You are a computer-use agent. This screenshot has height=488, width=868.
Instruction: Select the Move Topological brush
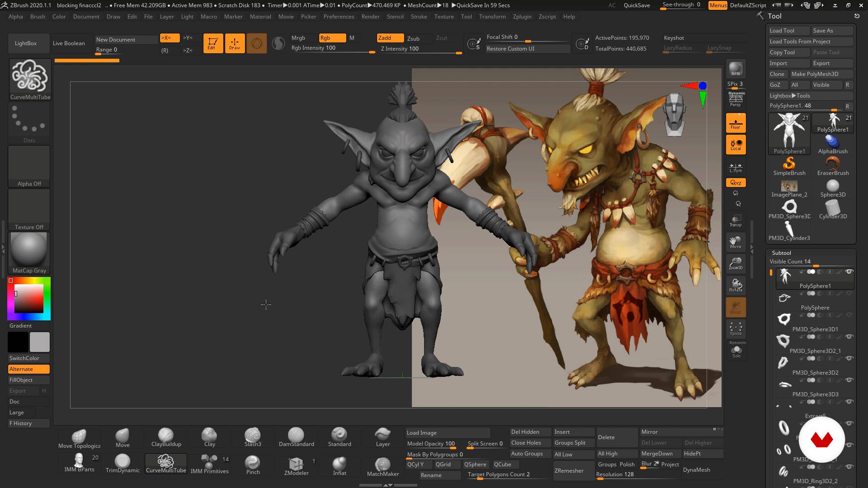[79, 438]
